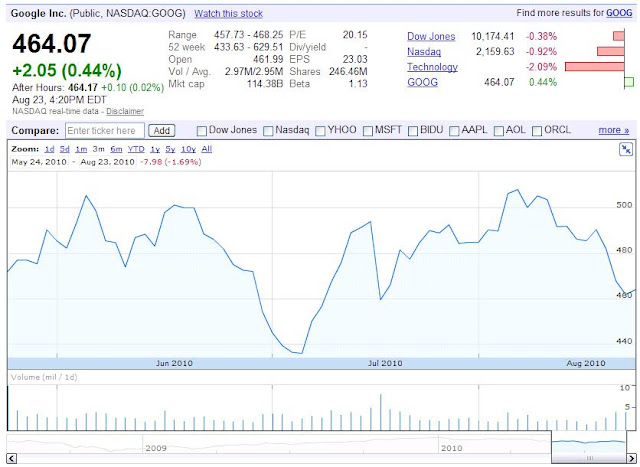Click the Aug 2010 axis label
The height and width of the screenshot is (467, 640).
[x=586, y=363]
